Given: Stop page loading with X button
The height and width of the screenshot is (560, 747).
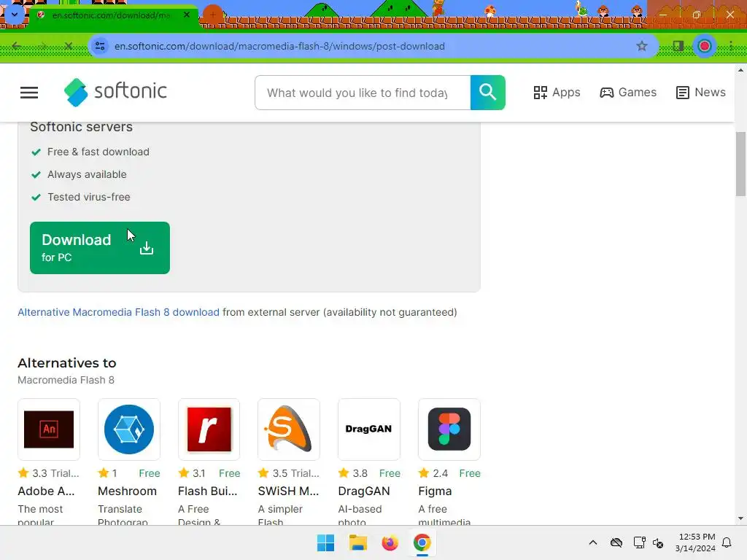Looking at the screenshot, I should coord(68,46).
